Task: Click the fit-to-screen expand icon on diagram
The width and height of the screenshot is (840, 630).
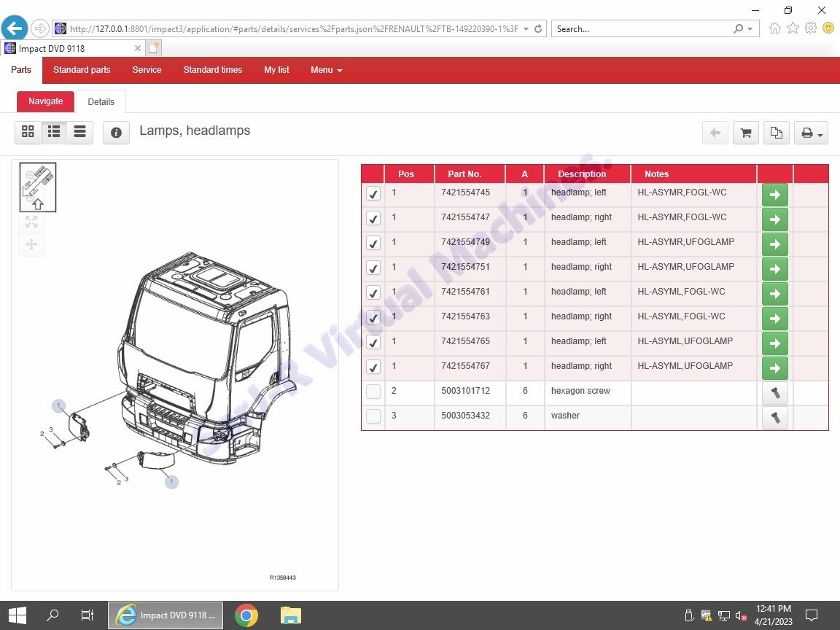Action: (x=31, y=222)
